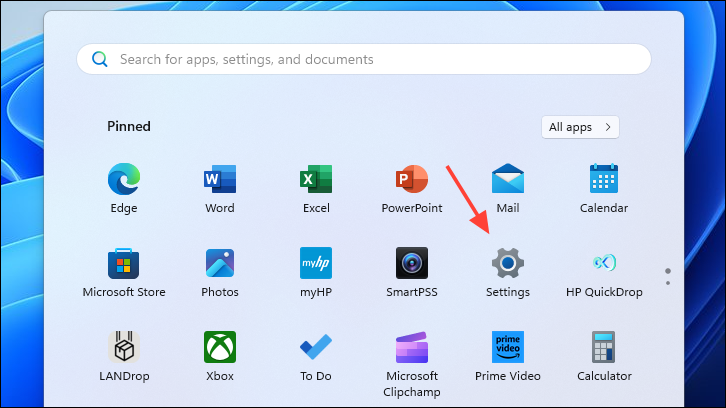Open SmartPSS camera app
Viewport: 726px width, 408px height.
coord(412,263)
